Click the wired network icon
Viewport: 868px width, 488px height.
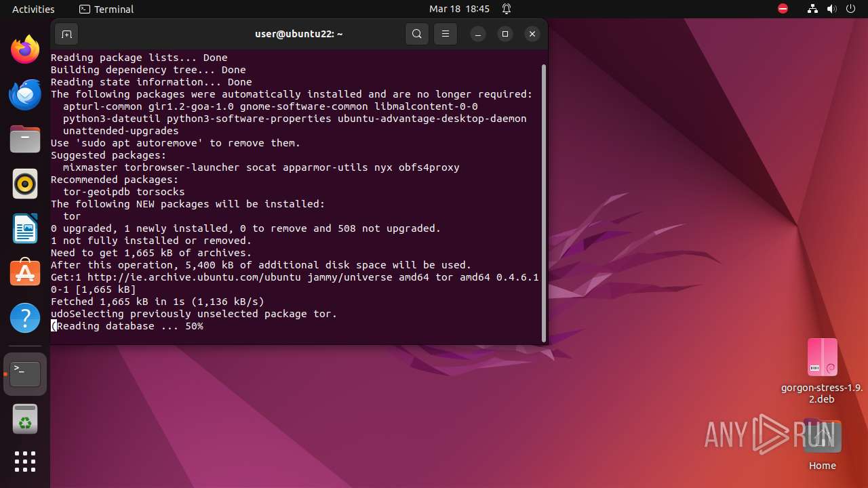(x=813, y=9)
